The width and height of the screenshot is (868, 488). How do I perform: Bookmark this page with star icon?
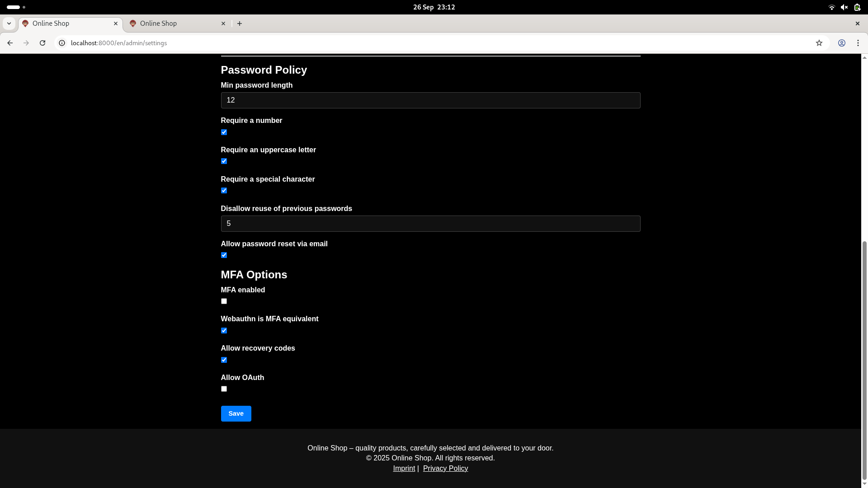[819, 43]
